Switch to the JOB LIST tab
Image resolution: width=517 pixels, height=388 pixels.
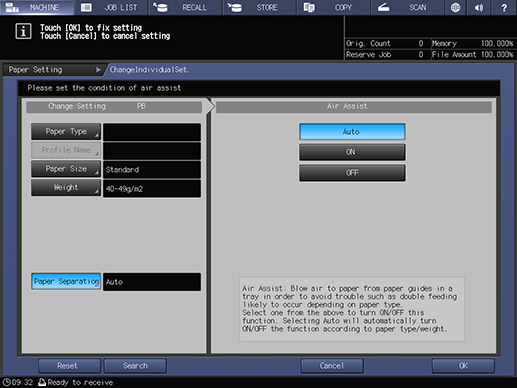[x=111, y=7]
